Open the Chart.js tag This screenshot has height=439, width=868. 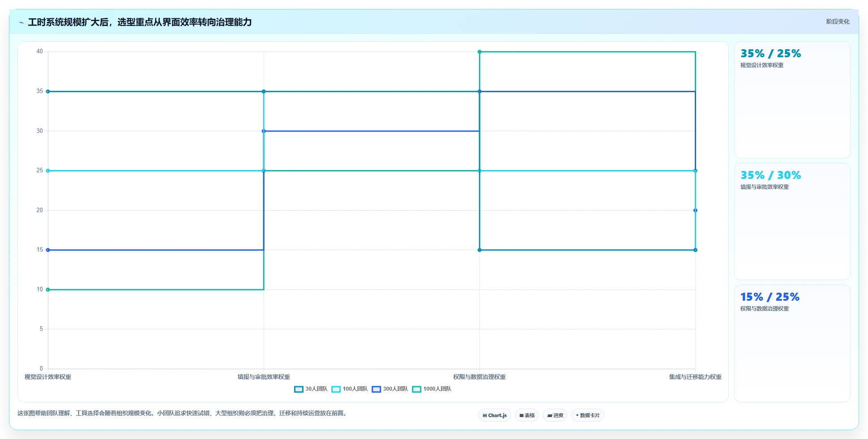click(495, 416)
